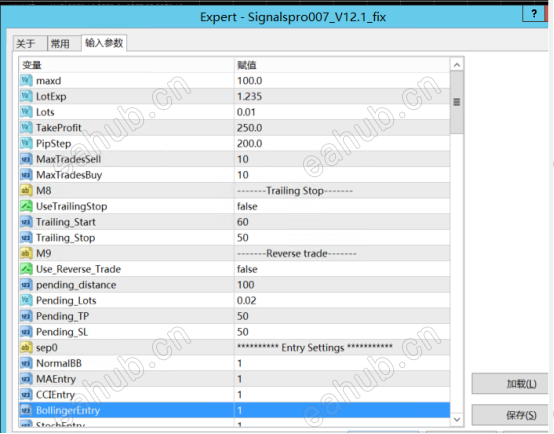Select the MAEntry variable name

(56, 379)
